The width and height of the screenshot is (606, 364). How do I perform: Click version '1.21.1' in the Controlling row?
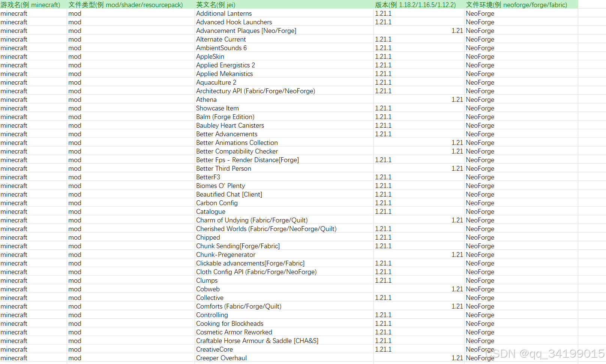tap(419, 315)
